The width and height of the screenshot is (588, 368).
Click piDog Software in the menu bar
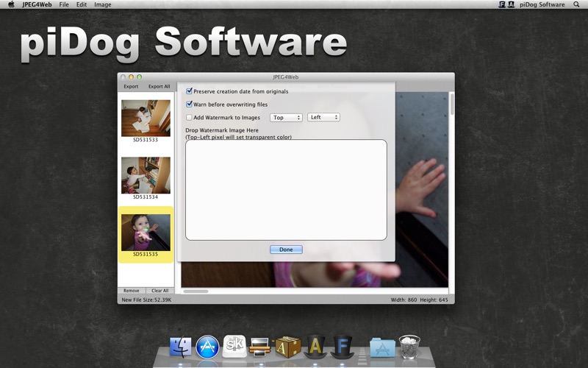coord(542,4)
